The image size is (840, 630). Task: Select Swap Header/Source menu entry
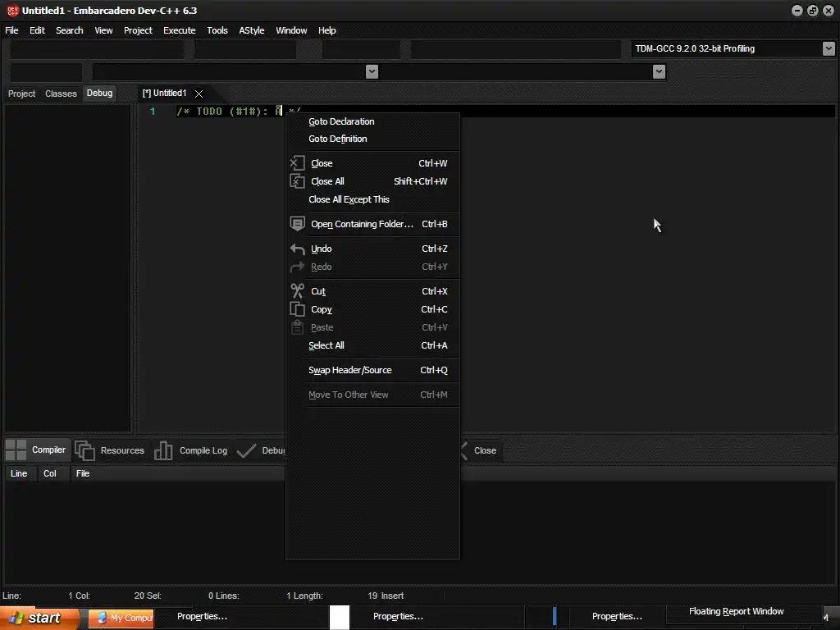point(349,370)
